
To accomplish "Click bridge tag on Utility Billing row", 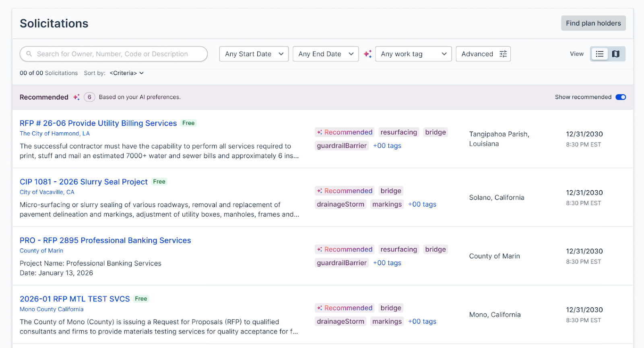I will tap(436, 132).
